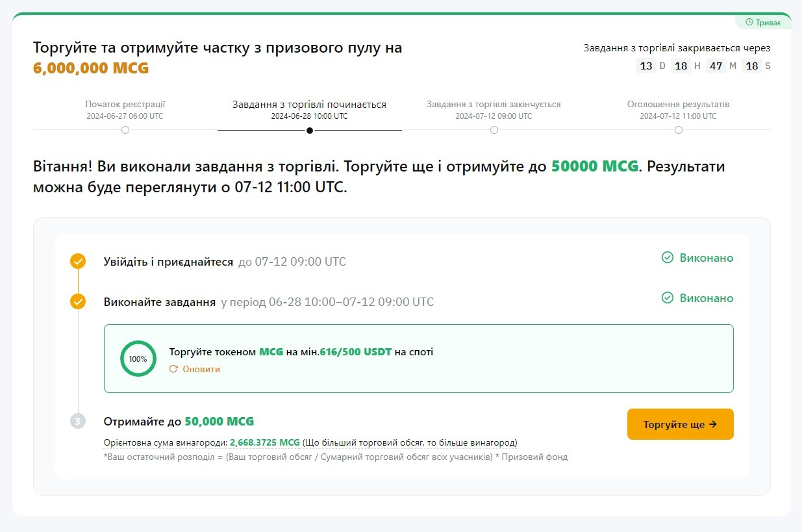The width and height of the screenshot is (802, 532).
Task: Click the Оголошення результатів stage label
Action: pos(678,105)
